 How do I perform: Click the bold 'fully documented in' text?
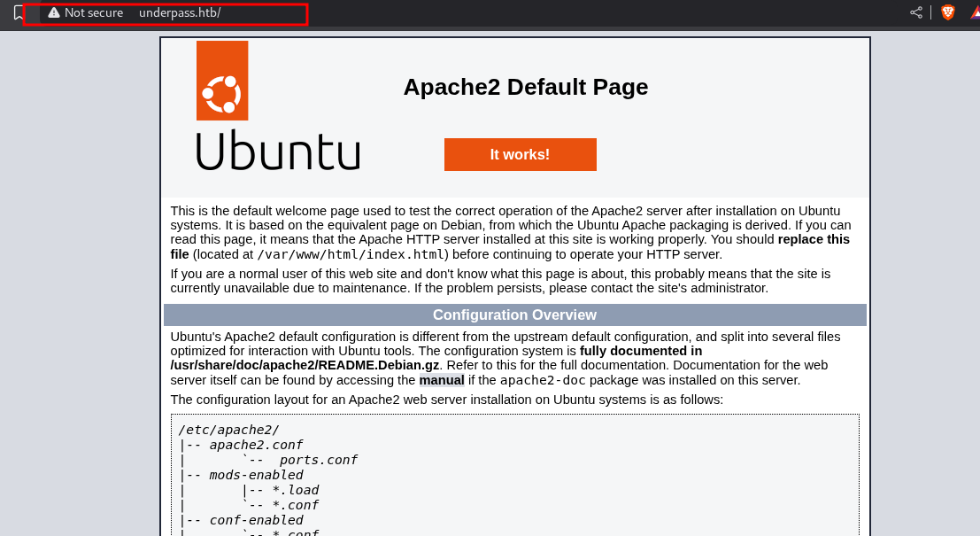(641, 351)
